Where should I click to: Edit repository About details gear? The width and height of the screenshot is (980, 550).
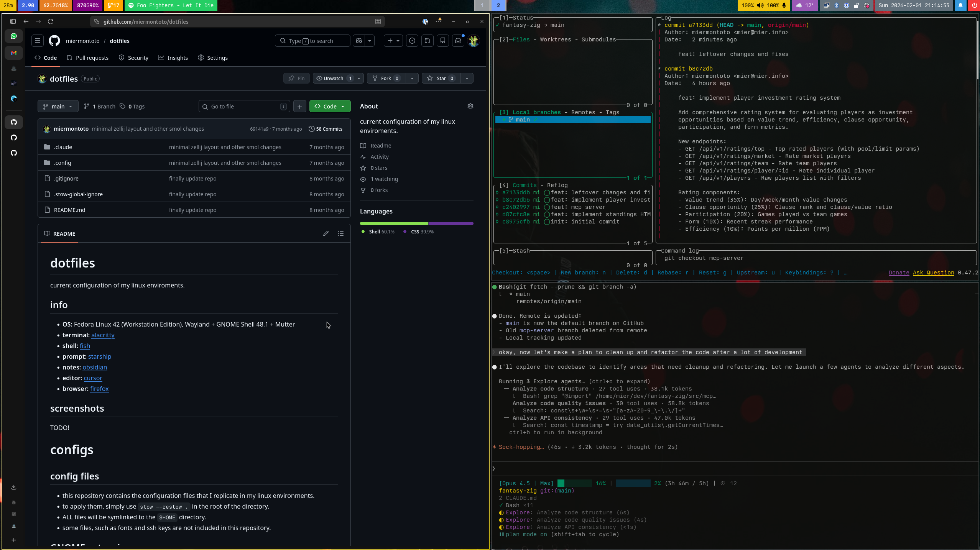(470, 106)
